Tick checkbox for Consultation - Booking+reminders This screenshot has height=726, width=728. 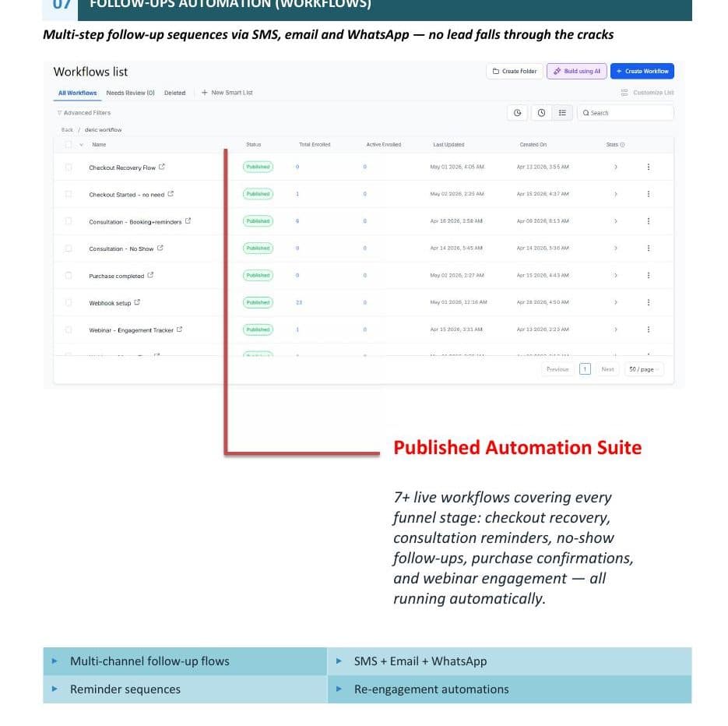click(x=69, y=221)
